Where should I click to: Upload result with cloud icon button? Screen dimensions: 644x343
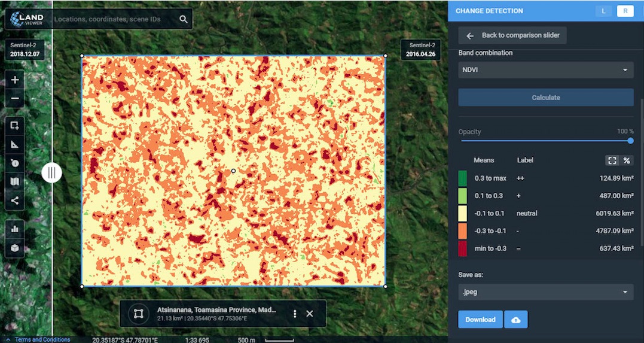pos(516,320)
